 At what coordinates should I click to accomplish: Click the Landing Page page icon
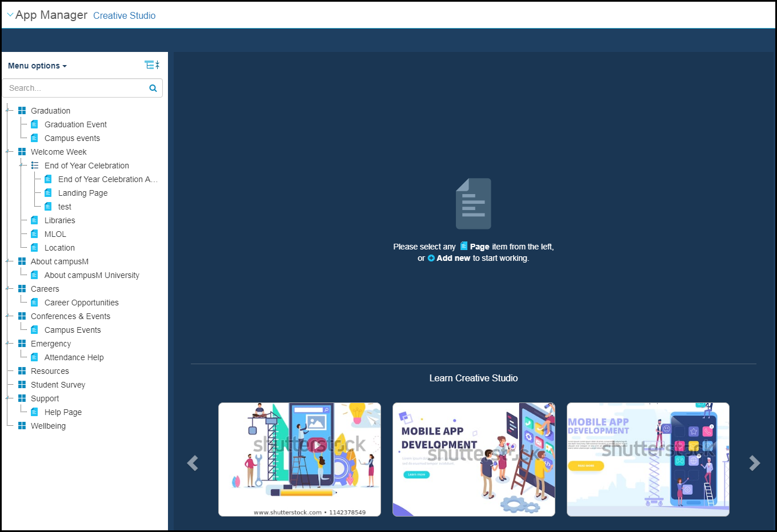[48, 193]
